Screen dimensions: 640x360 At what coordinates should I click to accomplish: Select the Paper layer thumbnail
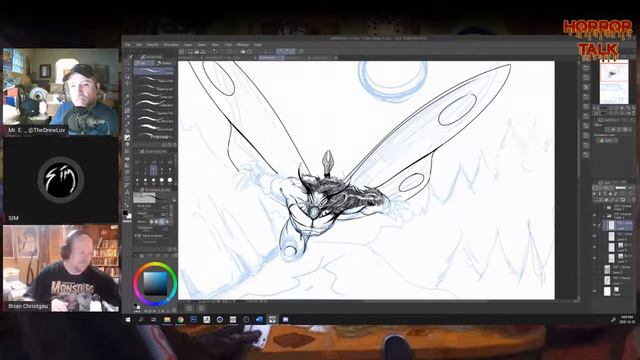(x=607, y=291)
